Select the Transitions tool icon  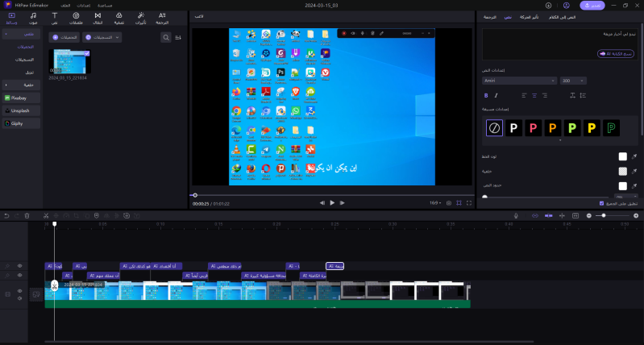(98, 18)
